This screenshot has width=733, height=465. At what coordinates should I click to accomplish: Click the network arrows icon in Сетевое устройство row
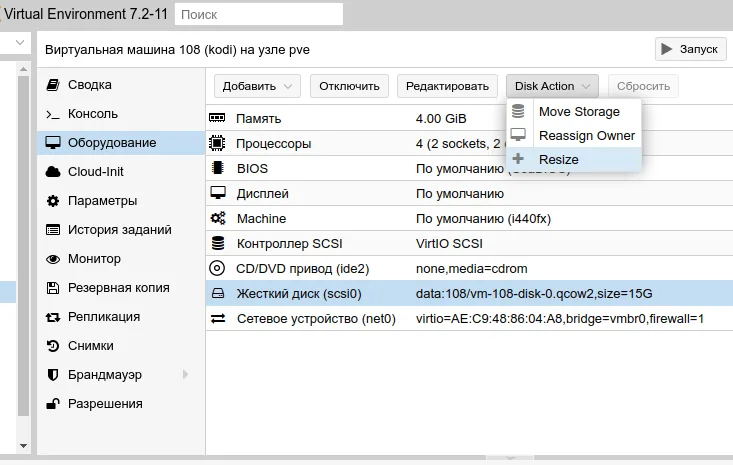218,319
